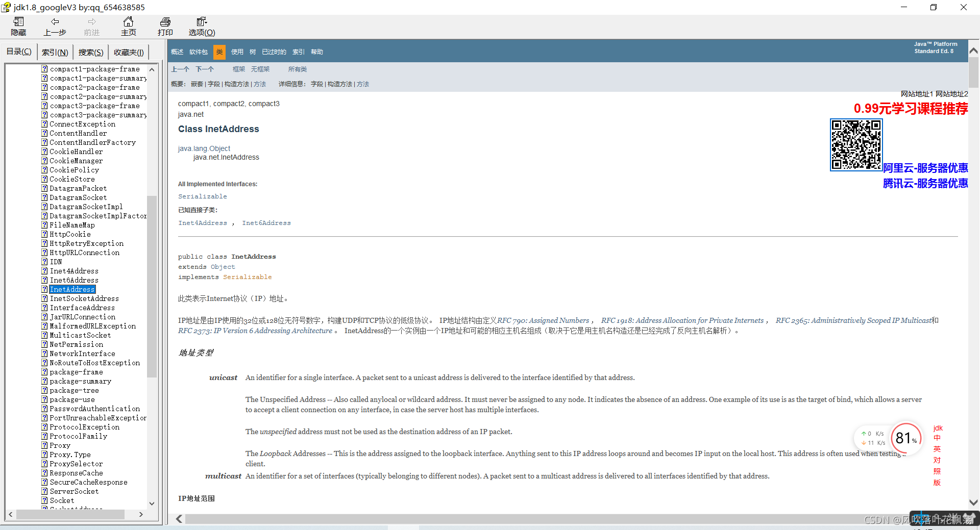Click the topic icon beside IDN
The image size is (980, 530).
[45, 262]
